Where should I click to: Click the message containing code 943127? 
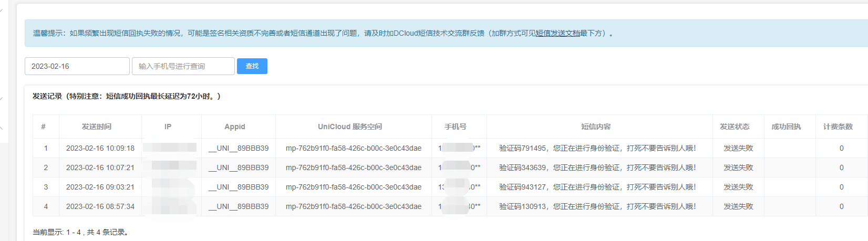597,187
